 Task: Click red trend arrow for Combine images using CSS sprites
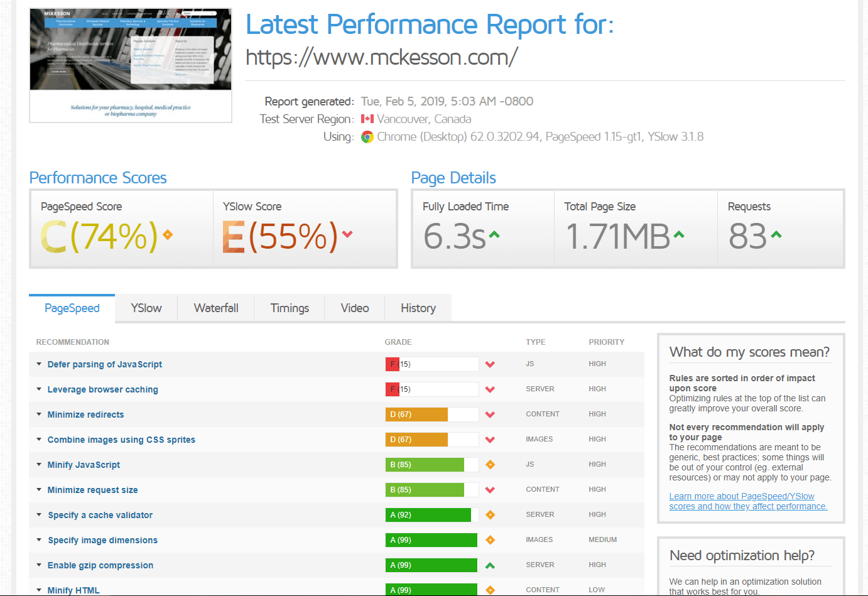491,440
